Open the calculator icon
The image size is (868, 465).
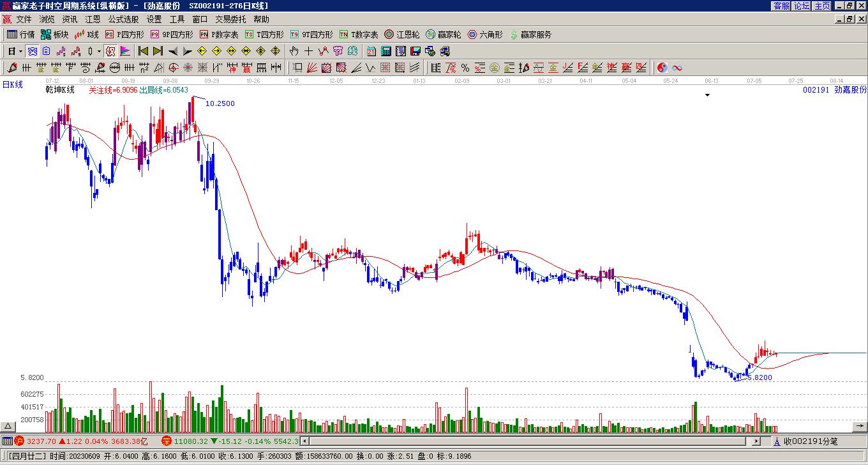[385, 51]
